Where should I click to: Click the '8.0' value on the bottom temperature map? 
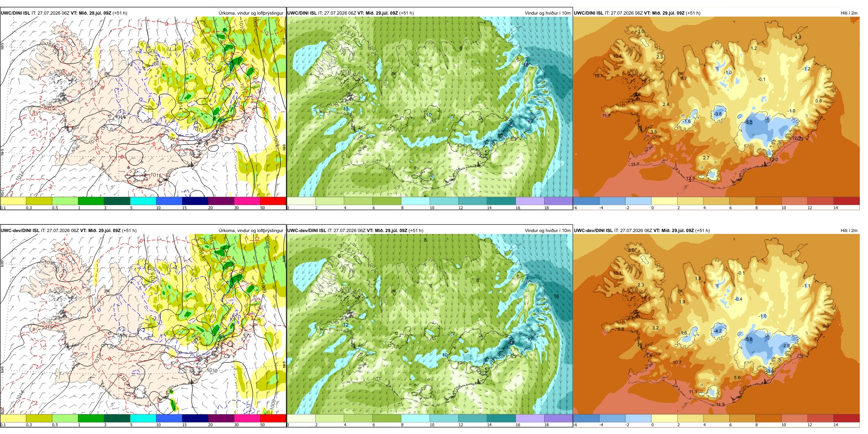[x=631, y=250]
